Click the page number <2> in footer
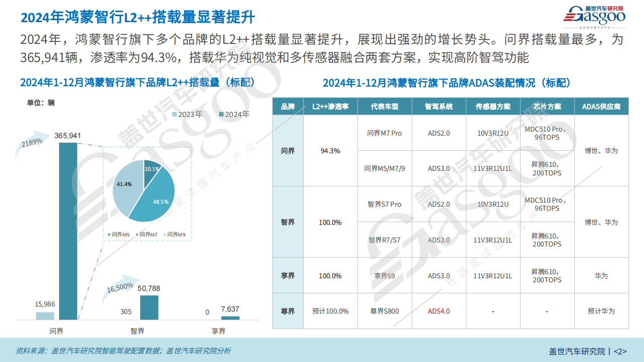This screenshot has width=644, height=362. tap(621, 351)
